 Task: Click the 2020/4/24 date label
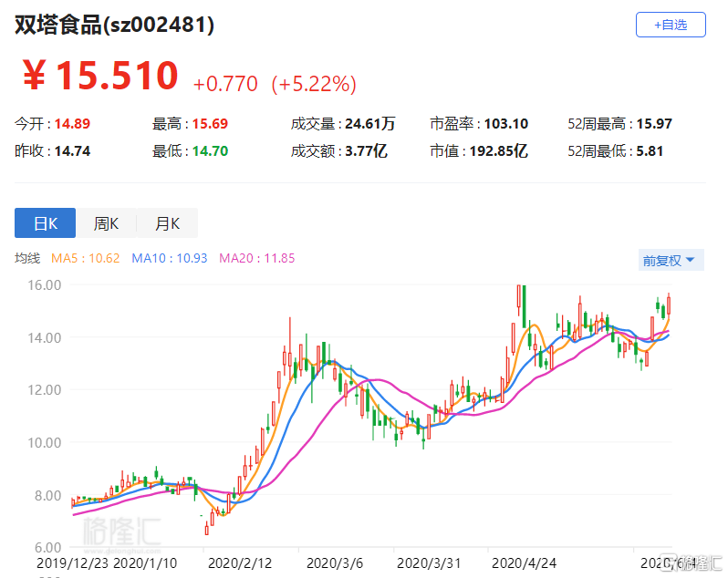point(525,563)
